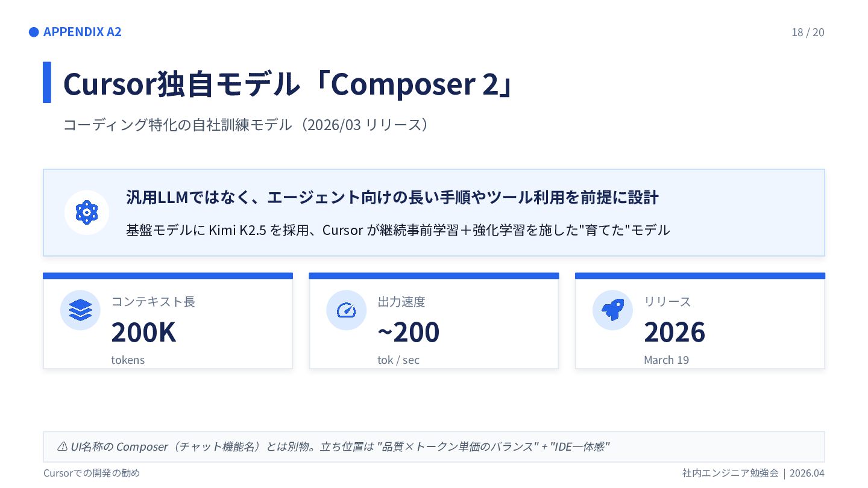Screen dimensions: 868x488
Task: Click the 2026 release year value
Action: pyautogui.click(x=675, y=332)
